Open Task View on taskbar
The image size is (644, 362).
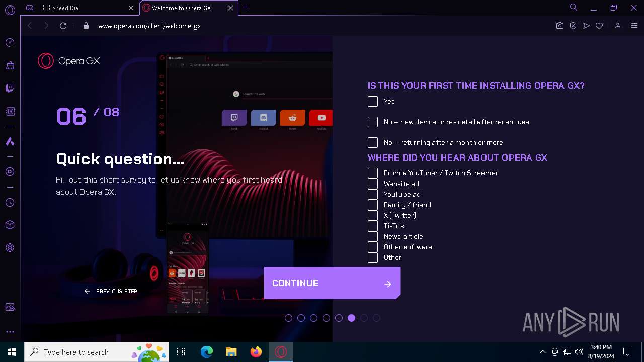click(x=181, y=352)
